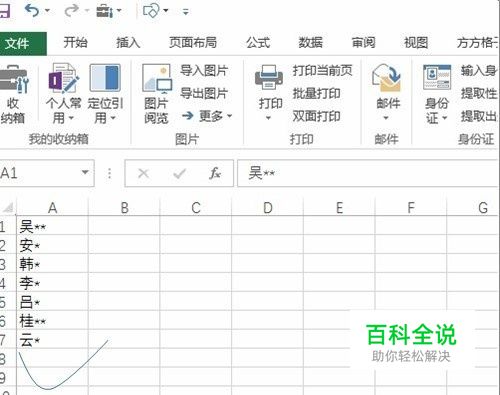Select column B header
The height and width of the screenshot is (395, 500).
[x=124, y=208]
